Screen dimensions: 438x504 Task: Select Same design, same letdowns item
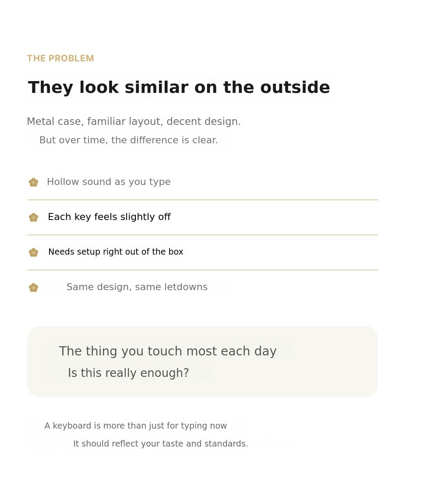point(137,287)
